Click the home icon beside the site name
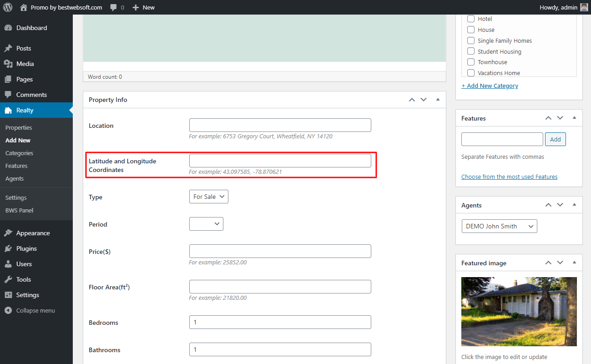The width and height of the screenshot is (591, 364). coord(24,7)
